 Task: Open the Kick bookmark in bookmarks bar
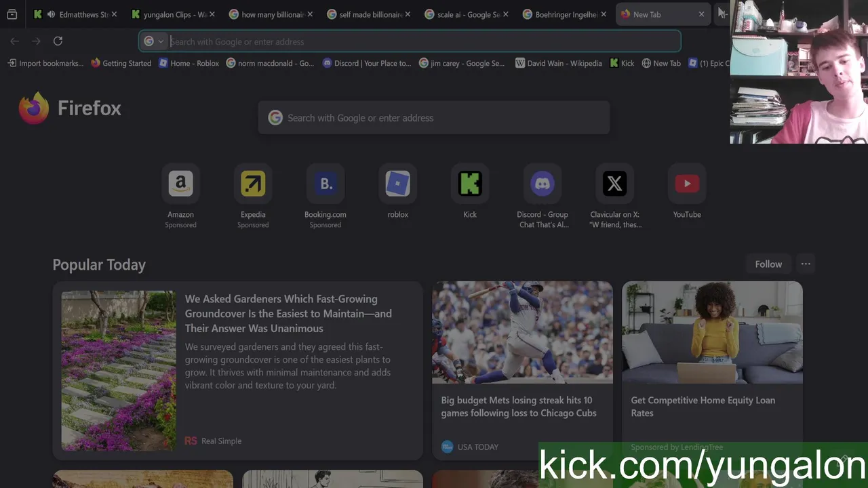[622, 63]
